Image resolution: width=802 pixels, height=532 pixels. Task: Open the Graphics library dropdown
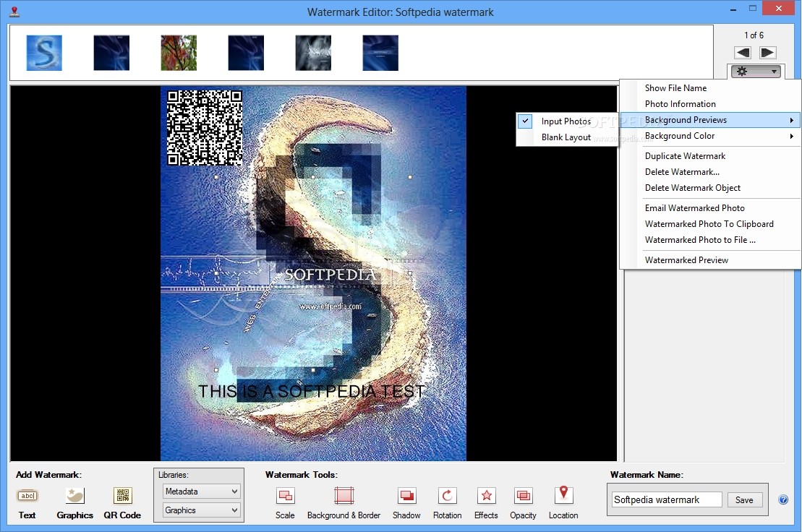[201, 510]
